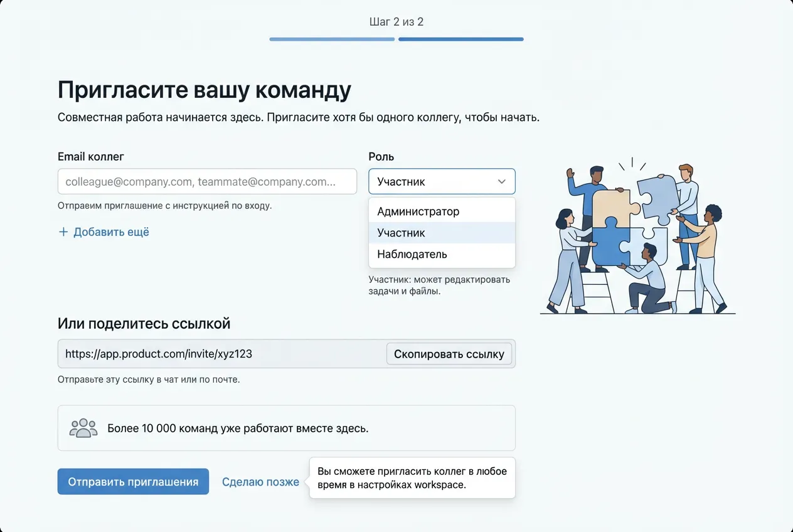Viewport: 793px width, 532px height.
Task: Click «Добавить ещё» link text
Action: pyautogui.click(x=111, y=232)
